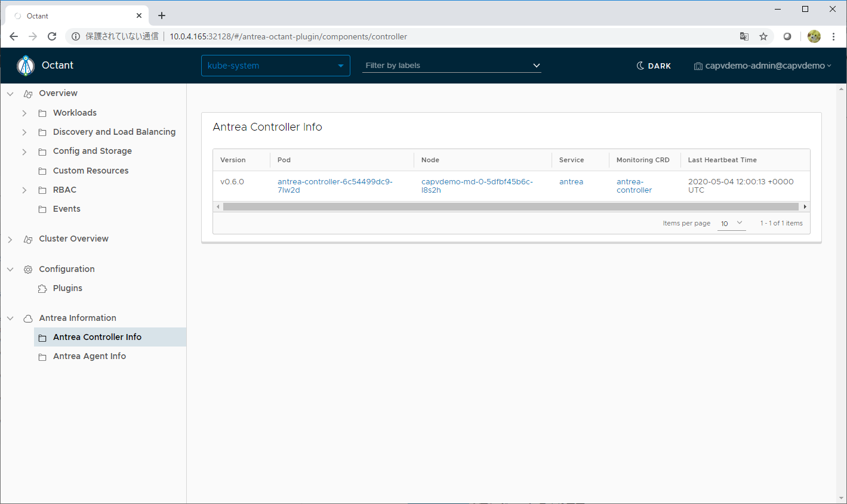Click the Plugins puzzle piece icon
Viewport: 847px width, 504px height.
(x=42, y=289)
